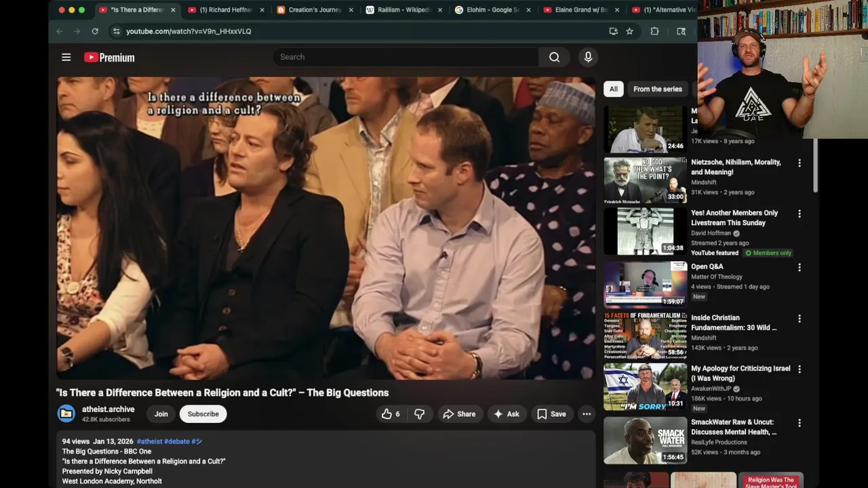Save video to a playlist
Screen dimensions: 868x488
point(551,414)
